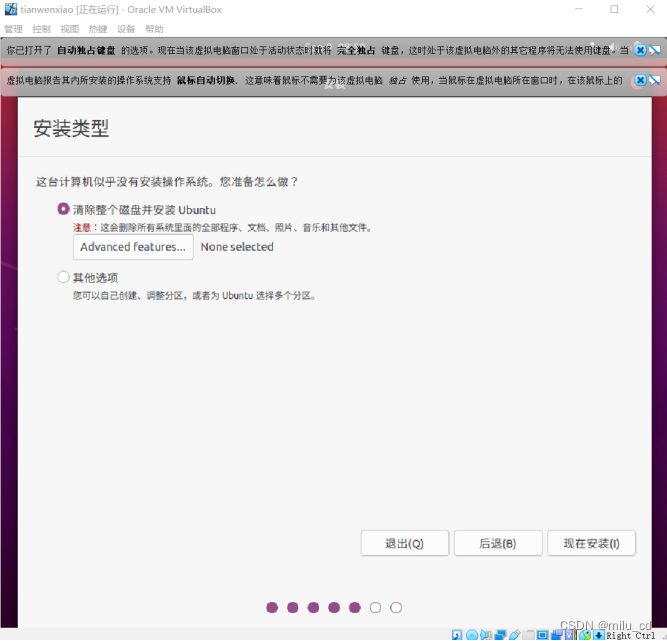
Task: Open the 热键 menu
Action: coord(98,29)
